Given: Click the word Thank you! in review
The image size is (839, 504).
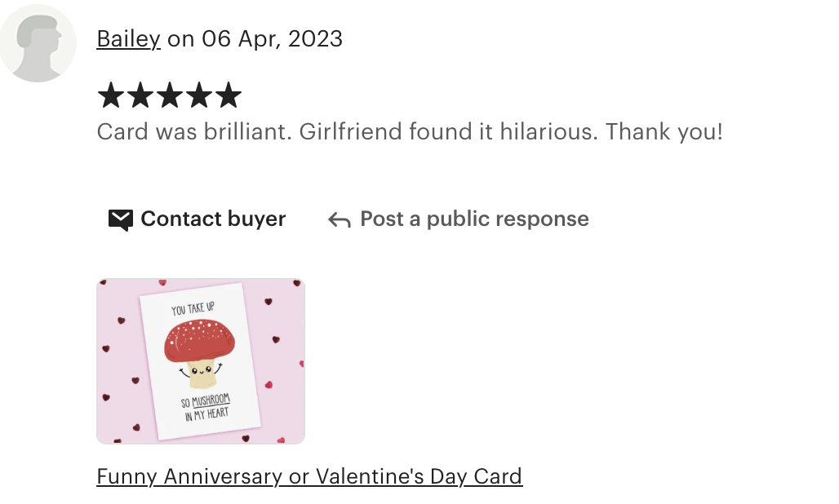Looking at the screenshot, I should (664, 132).
